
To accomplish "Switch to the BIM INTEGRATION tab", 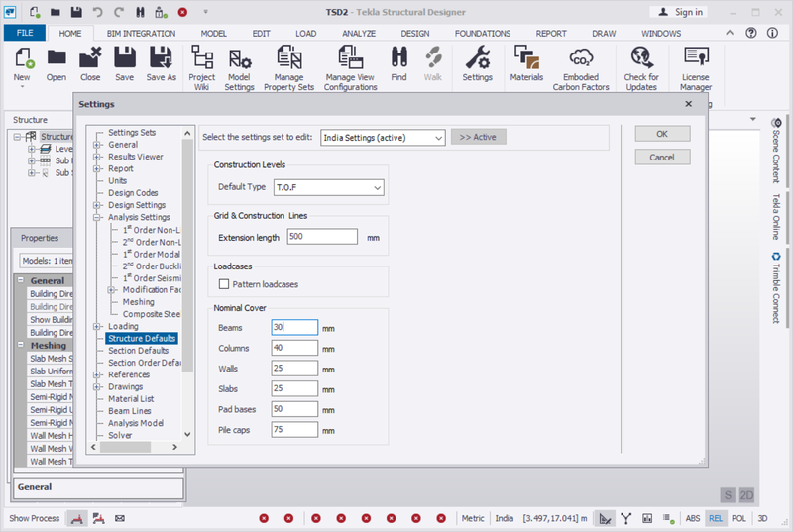I will [x=141, y=34].
